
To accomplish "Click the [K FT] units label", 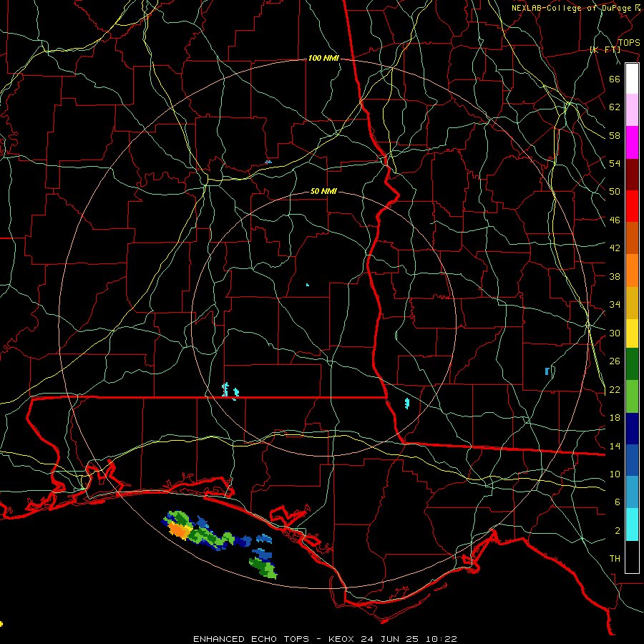I will coord(605,50).
